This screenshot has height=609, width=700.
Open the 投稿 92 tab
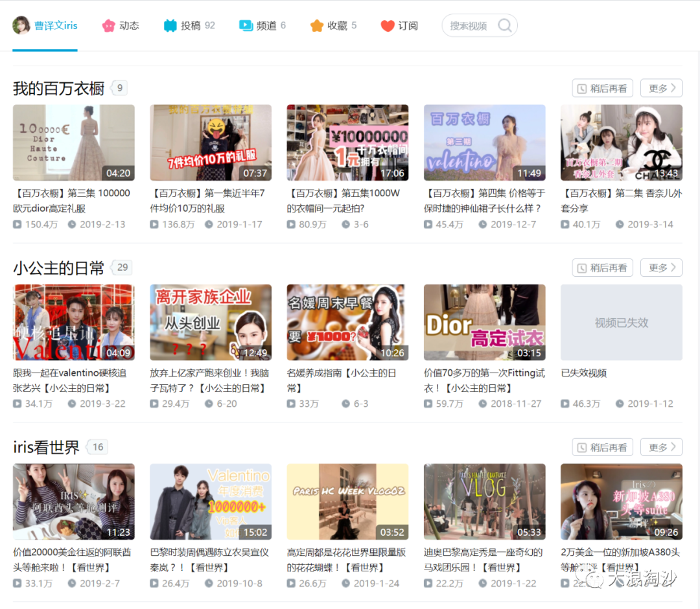click(x=189, y=26)
